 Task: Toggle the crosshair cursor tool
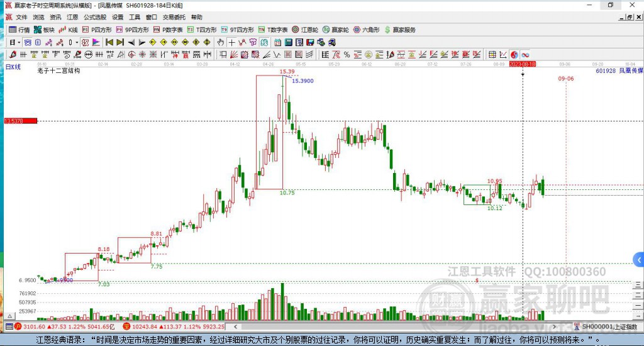pos(231,42)
